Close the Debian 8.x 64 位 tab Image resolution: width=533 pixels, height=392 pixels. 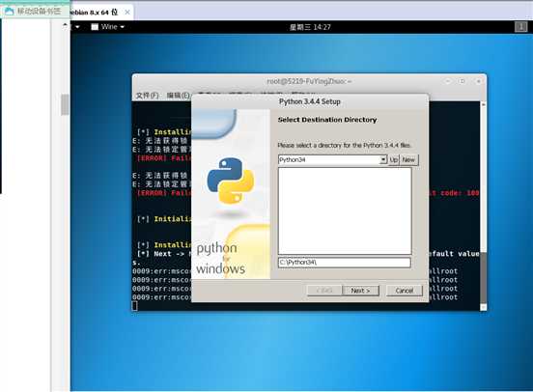click(127, 13)
